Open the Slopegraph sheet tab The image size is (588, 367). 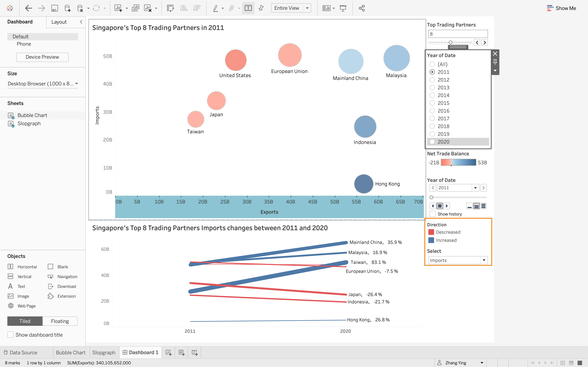(104, 353)
